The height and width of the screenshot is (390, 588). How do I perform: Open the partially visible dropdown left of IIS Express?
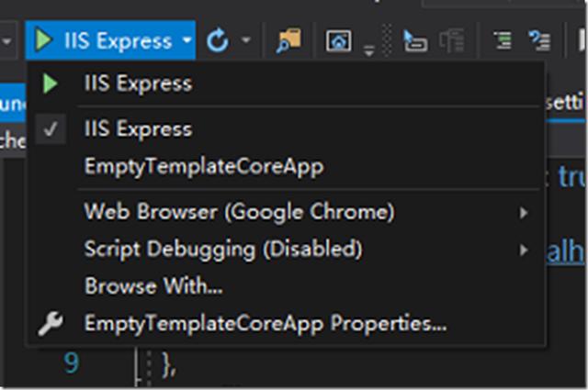click(7, 40)
